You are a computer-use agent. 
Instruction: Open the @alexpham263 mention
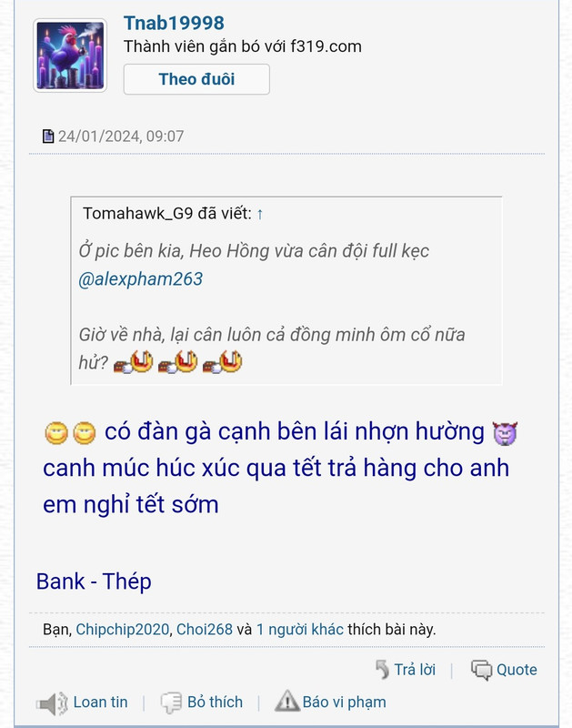[141, 279]
